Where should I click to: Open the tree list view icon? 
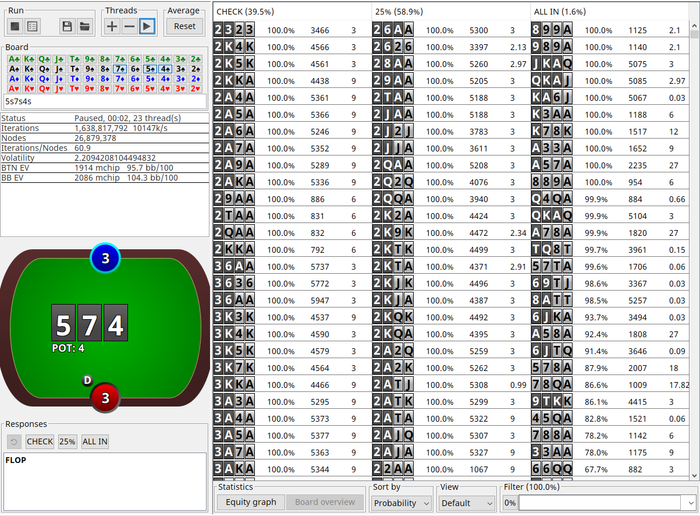coord(32,27)
